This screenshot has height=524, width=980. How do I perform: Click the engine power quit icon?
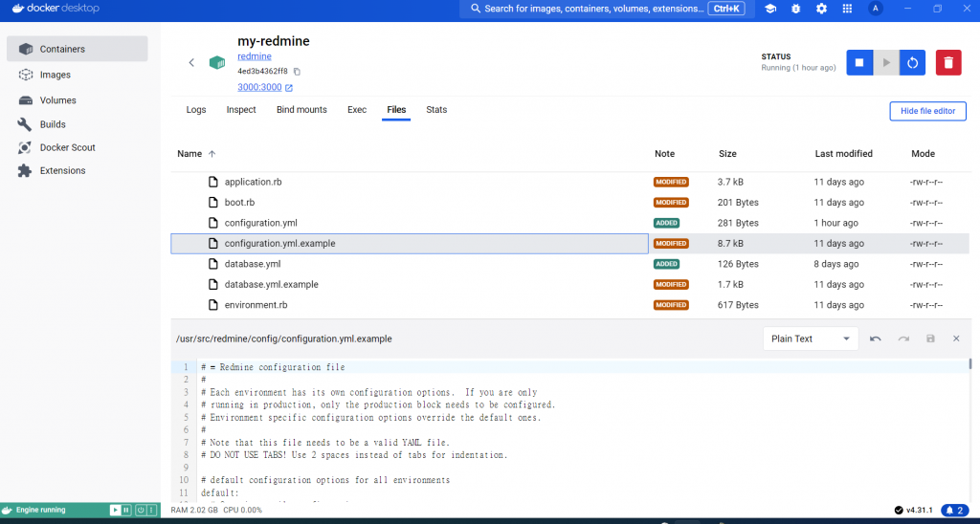pyautogui.click(x=141, y=511)
